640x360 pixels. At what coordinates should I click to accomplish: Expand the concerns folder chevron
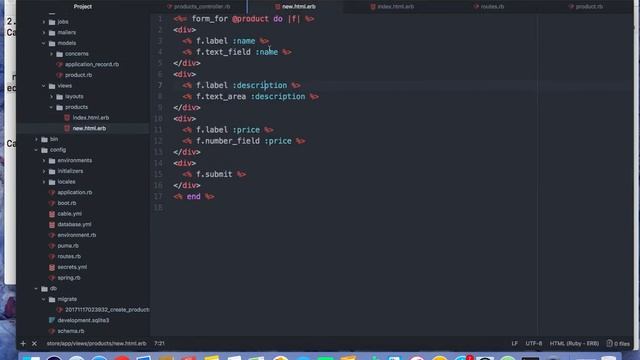51,54
